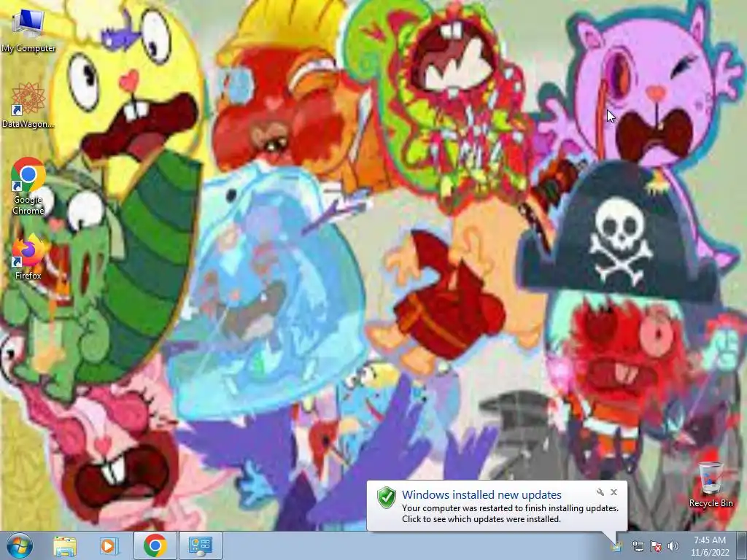
Task: Open Windows Explorer from the taskbar
Action: click(65, 546)
